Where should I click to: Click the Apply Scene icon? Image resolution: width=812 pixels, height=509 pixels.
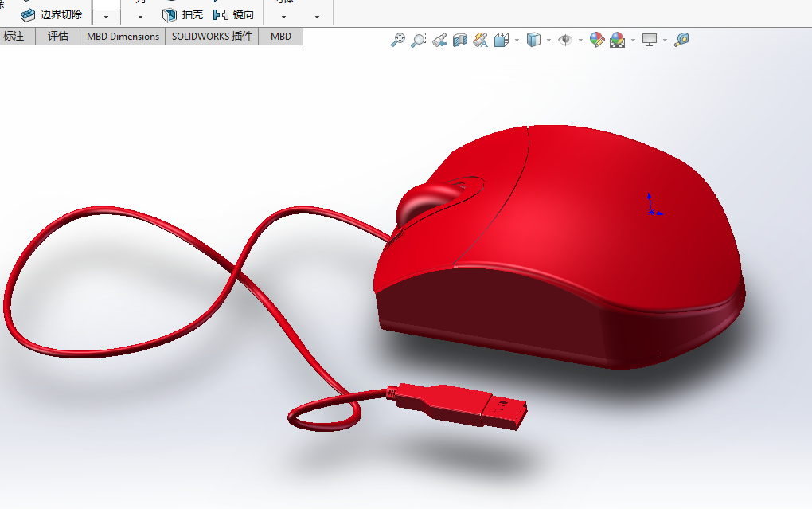click(x=617, y=40)
